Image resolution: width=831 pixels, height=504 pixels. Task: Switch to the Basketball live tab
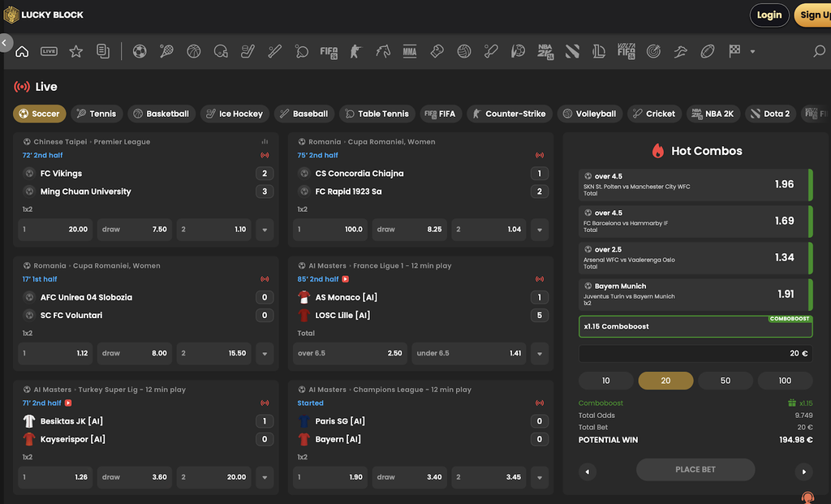pos(161,114)
